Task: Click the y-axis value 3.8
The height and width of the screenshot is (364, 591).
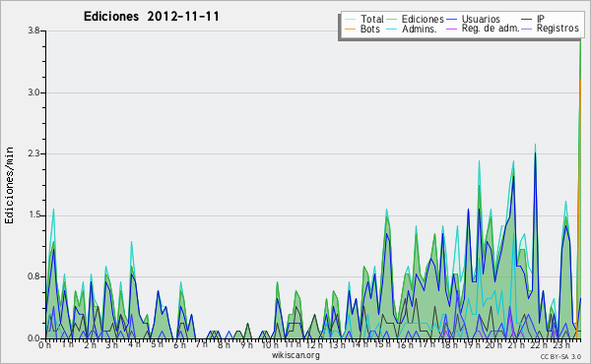Action: point(33,30)
